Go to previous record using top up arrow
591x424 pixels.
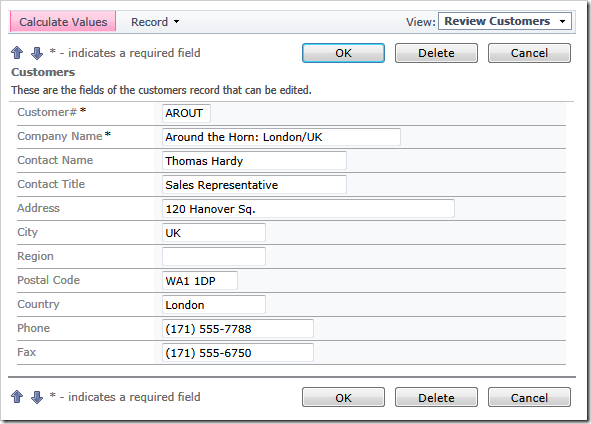pyautogui.click(x=17, y=53)
